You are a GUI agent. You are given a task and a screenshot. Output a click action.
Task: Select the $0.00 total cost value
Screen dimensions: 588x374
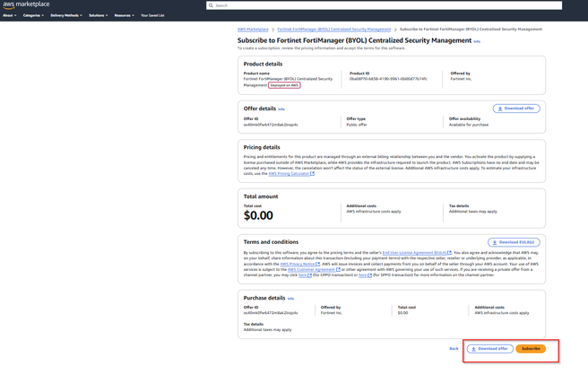[258, 215]
